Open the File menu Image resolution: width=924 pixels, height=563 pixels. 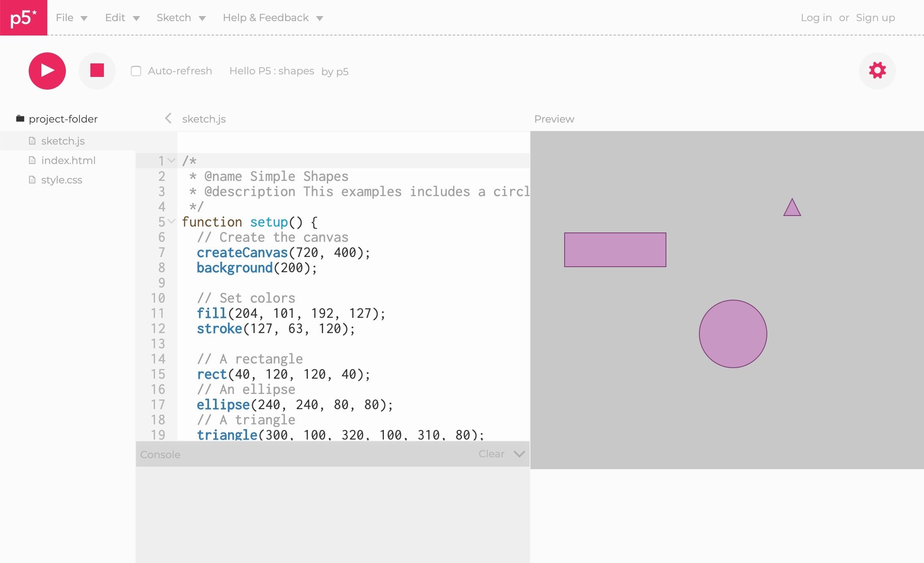[71, 18]
